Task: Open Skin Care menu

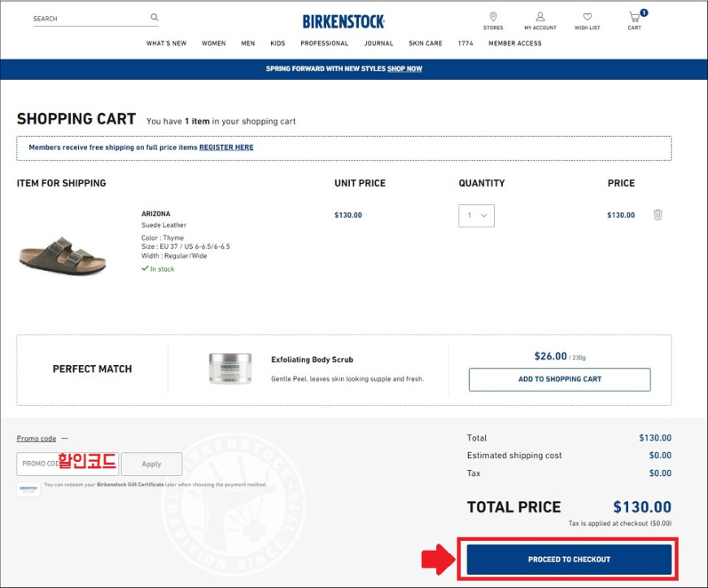Action: pos(426,43)
